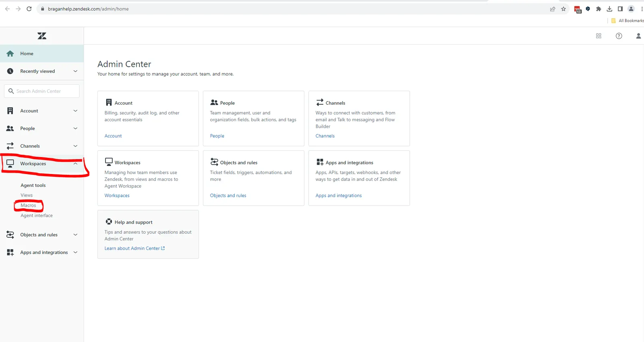The width and height of the screenshot is (644, 342).
Task: Open Chrome profile avatar
Action: 631,9
